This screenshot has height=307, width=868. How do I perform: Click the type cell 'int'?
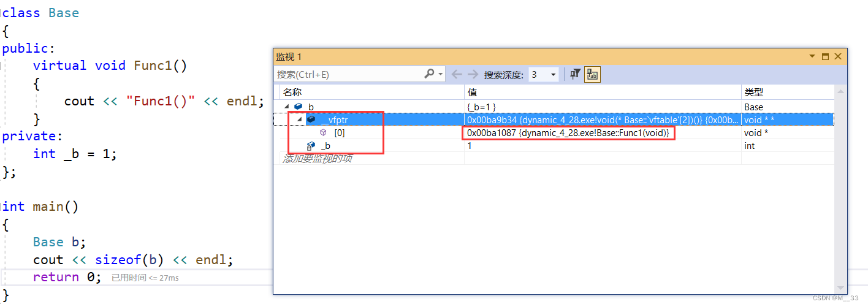748,146
